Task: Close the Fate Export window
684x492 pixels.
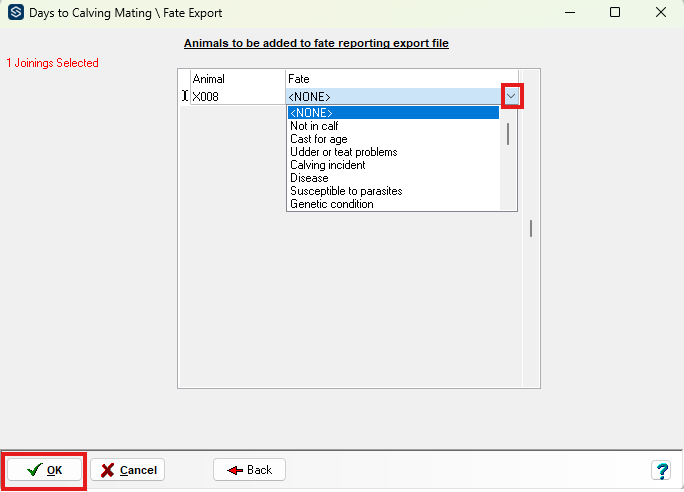Action: 660,13
